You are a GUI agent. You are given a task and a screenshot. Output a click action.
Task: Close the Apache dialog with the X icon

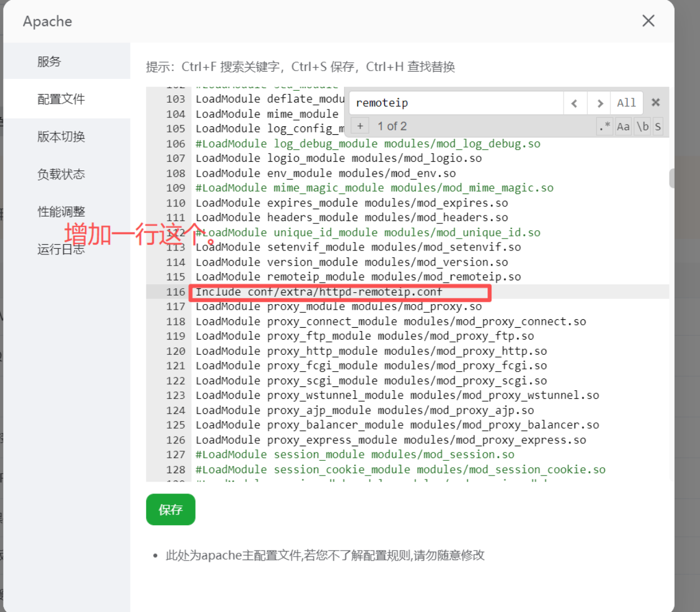tap(648, 21)
